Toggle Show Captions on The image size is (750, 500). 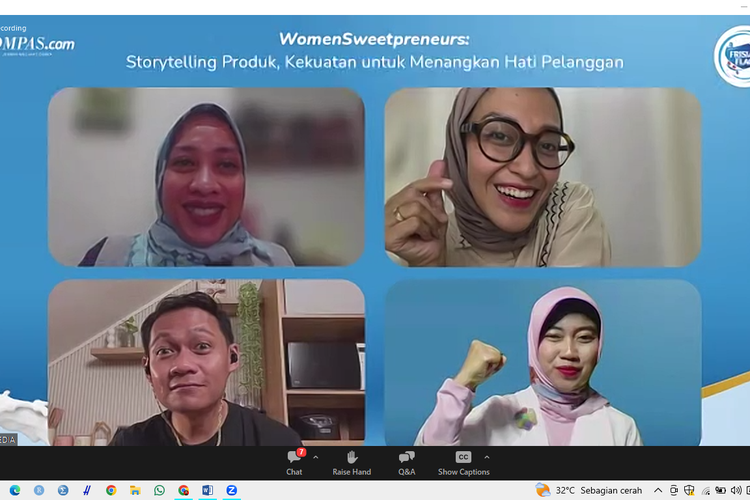tap(463, 460)
